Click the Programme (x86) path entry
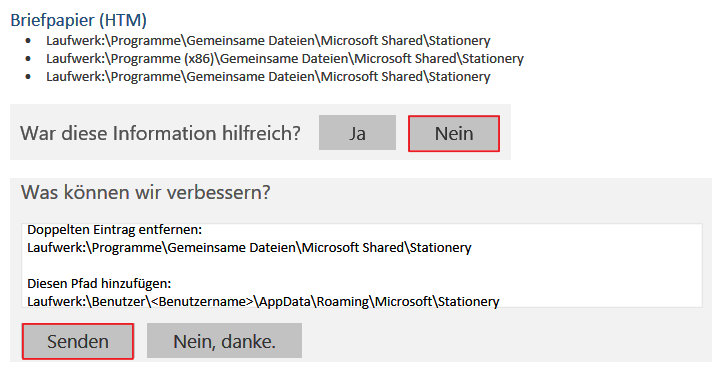 point(285,59)
